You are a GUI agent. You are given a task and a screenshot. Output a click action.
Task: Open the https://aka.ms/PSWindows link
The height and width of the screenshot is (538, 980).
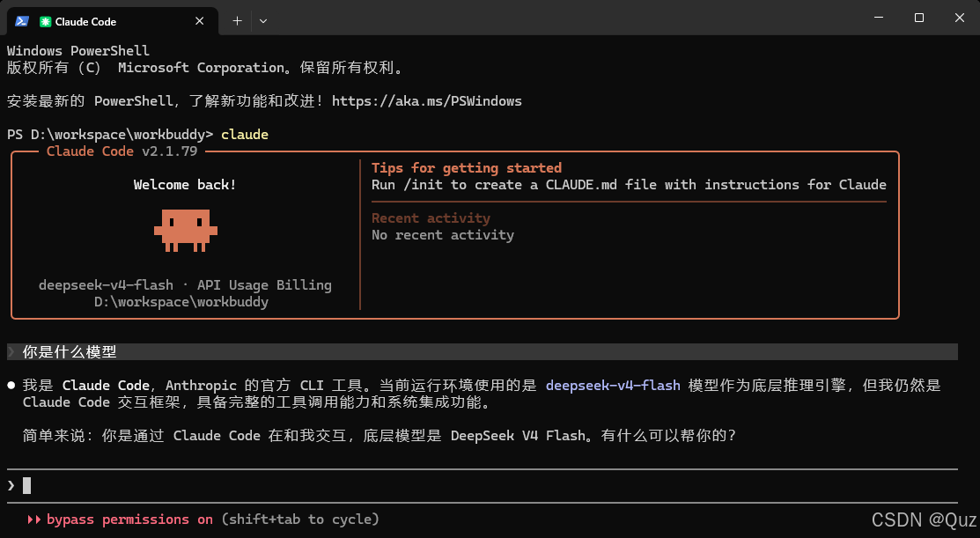[x=427, y=101]
